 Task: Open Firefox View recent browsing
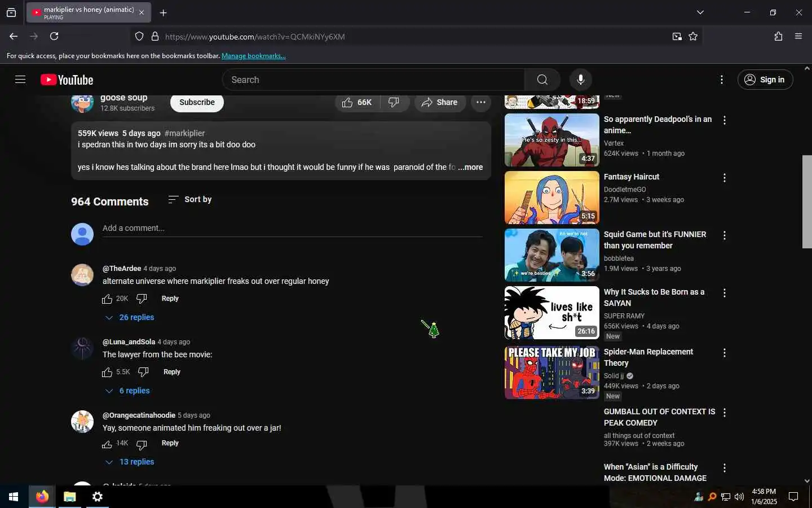click(11, 12)
